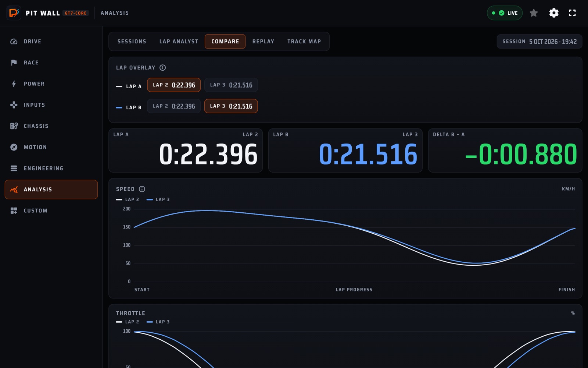Select Lap 3 for Lap A
Screen dimensions: 588x368
[231, 85]
